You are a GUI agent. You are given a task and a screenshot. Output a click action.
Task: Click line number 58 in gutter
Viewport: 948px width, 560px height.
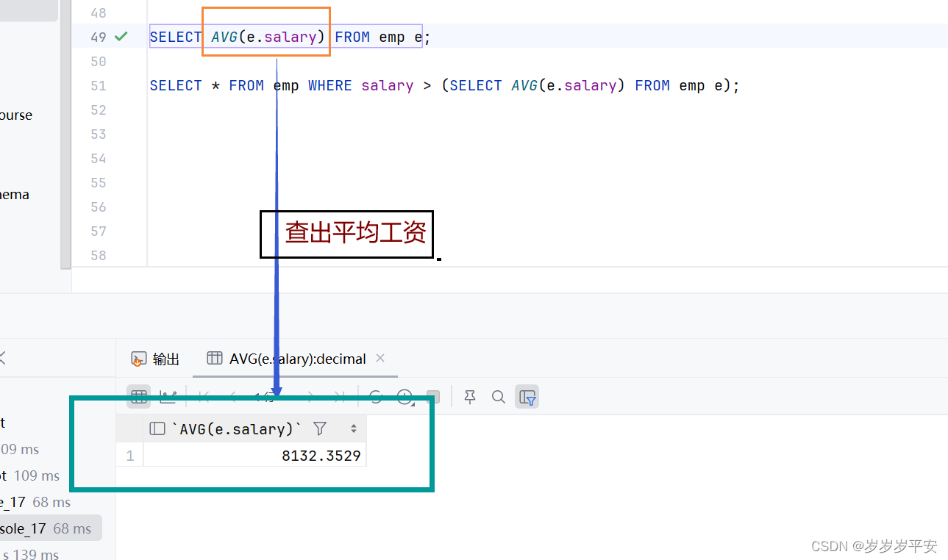point(99,256)
